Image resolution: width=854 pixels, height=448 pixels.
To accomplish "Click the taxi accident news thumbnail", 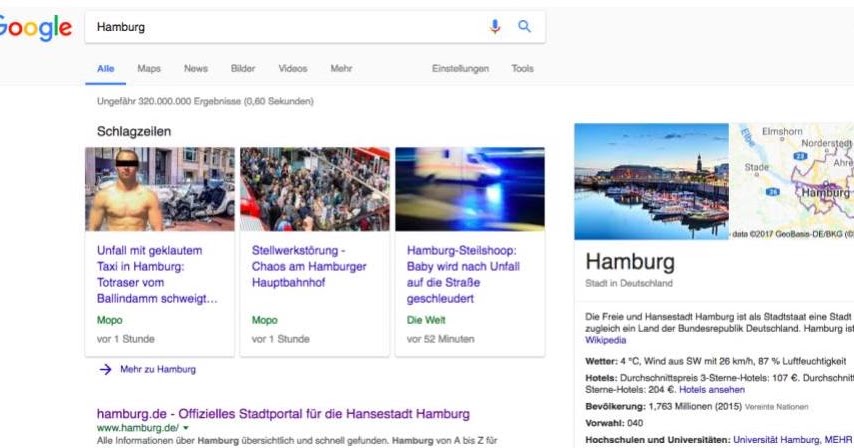I will [160, 189].
